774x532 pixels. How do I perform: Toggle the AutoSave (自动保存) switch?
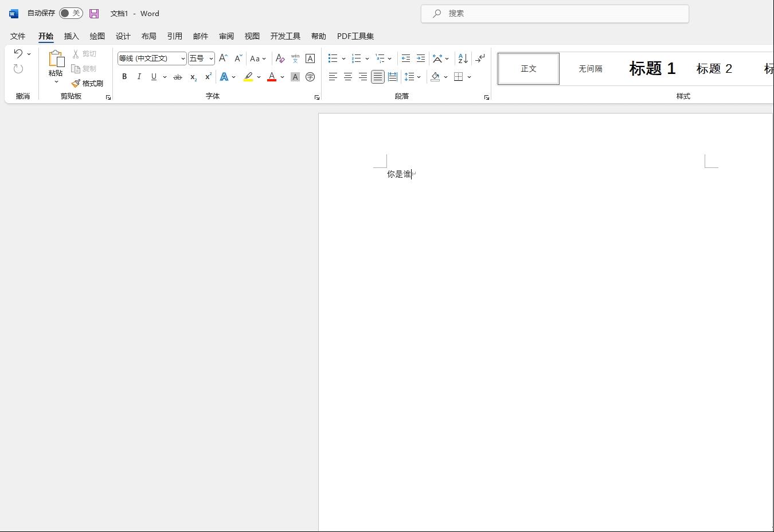(71, 13)
